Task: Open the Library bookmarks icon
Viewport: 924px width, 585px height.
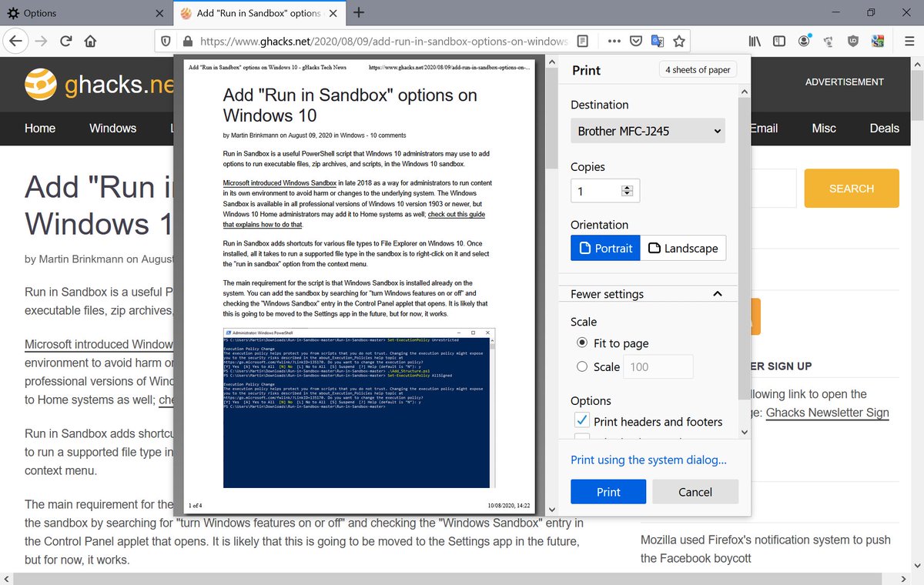Action: point(755,41)
